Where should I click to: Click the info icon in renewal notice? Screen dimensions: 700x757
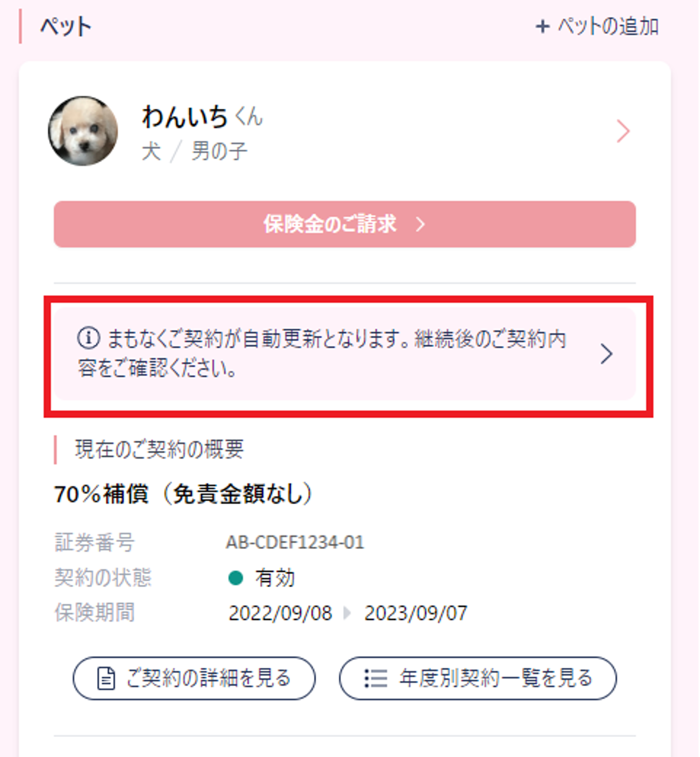pos(89,338)
